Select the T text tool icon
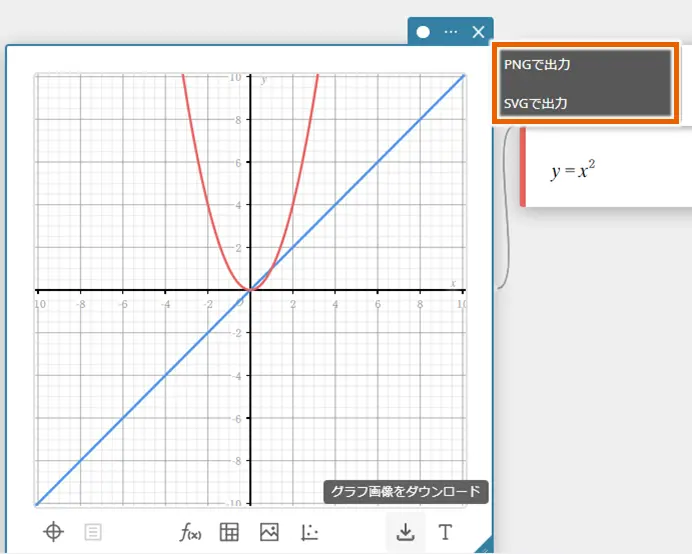Screen dimensions: 692x554 445,532
